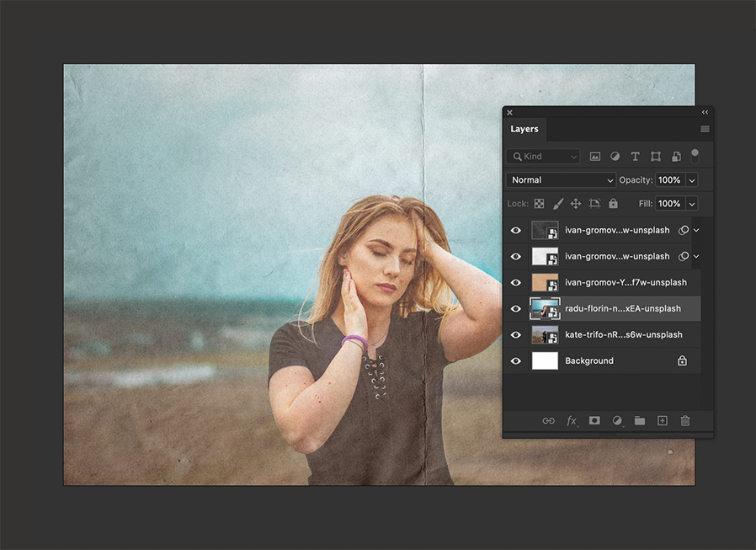Image resolution: width=756 pixels, height=550 pixels.
Task: Click thumbnail of second ivan-gromov layer
Action: coord(545,256)
